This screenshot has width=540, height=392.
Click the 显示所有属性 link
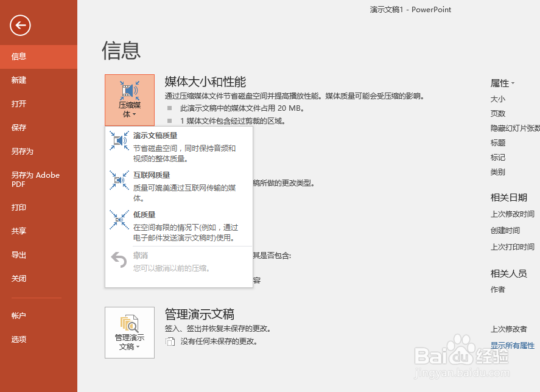pyautogui.click(x=513, y=346)
